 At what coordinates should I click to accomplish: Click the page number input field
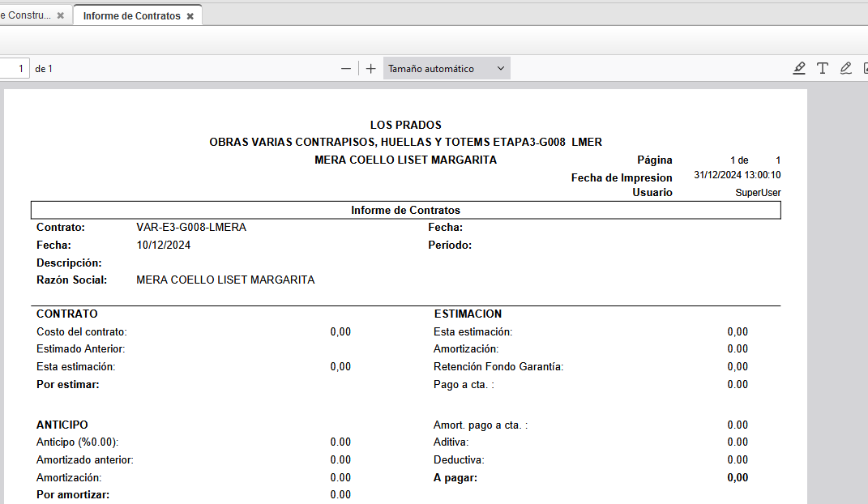pos(15,69)
